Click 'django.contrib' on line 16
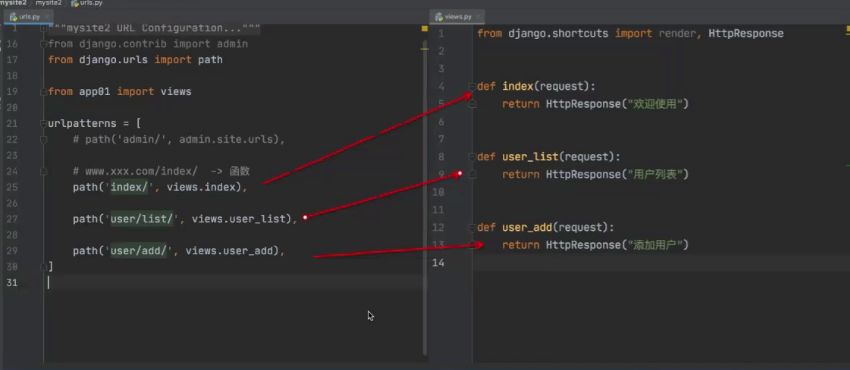This screenshot has height=370, width=850. click(x=123, y=44)
